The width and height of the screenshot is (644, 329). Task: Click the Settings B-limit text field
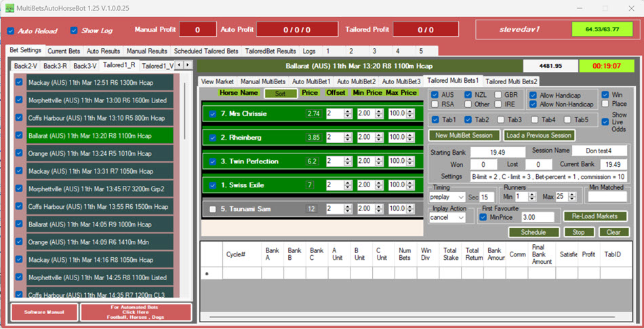pyautogui.click(x=548, y=176)
